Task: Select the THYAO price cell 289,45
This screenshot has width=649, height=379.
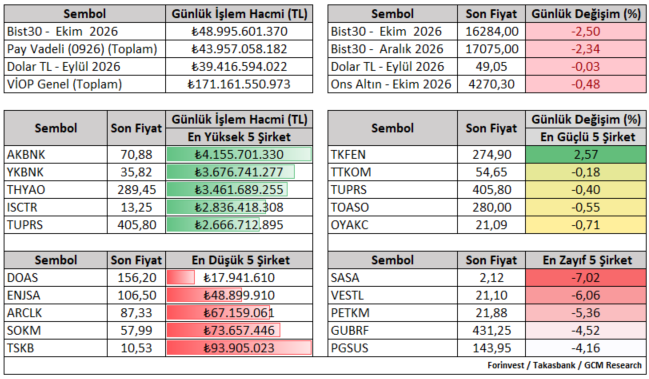Action: 137,190
